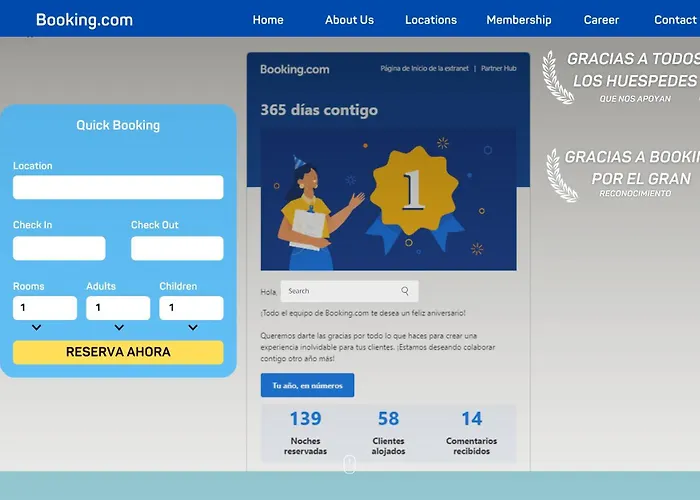Click the 58 Clientes alojados stat
The width and height of the screenshot is (700, 500).
[388, 432]
